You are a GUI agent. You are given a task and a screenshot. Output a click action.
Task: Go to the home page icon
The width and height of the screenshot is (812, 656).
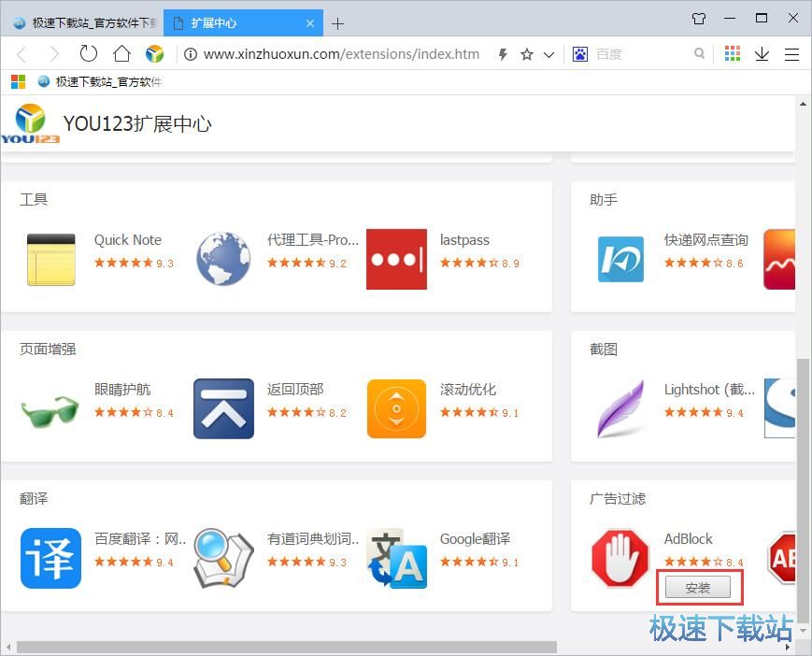point(121,53)
